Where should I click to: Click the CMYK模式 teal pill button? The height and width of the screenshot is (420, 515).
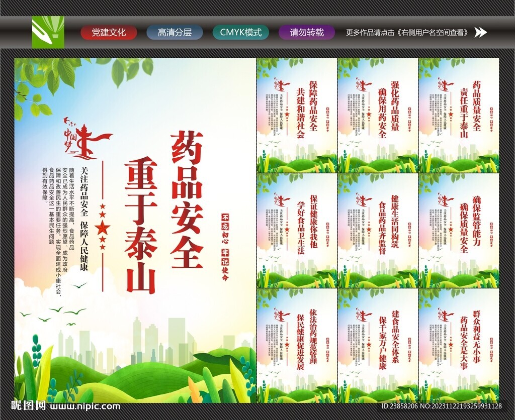241,33
